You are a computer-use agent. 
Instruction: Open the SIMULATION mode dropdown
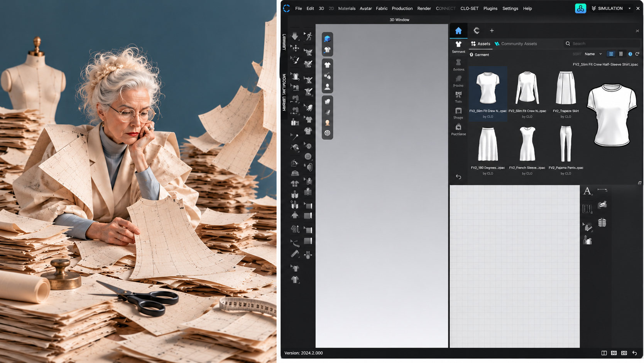coord(611,8)
